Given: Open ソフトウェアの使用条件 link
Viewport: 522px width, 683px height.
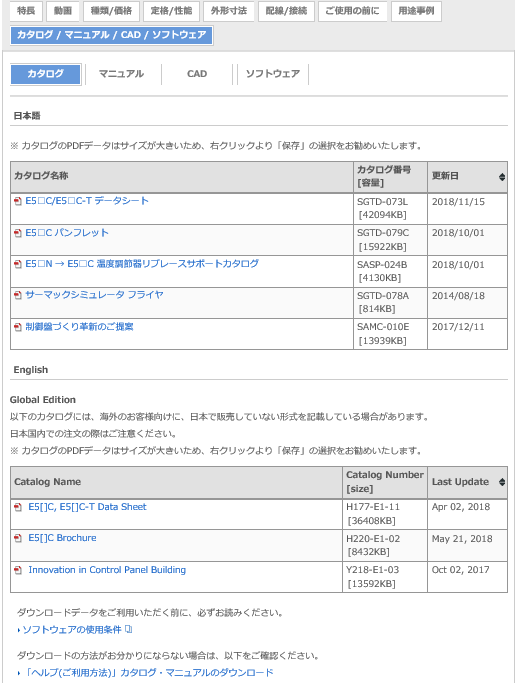Looking at the screenshot, I should pyautogui.click(x=72, y=629).
